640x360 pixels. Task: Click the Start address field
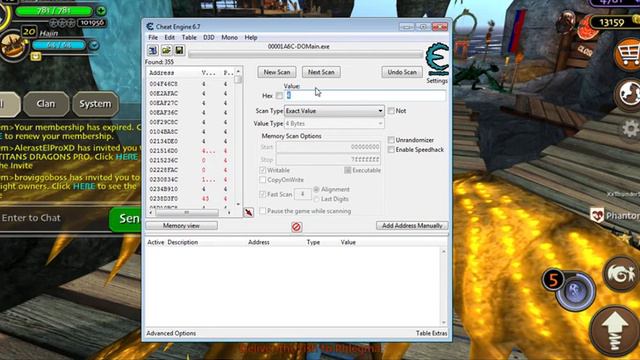click(x=328, y=147)
